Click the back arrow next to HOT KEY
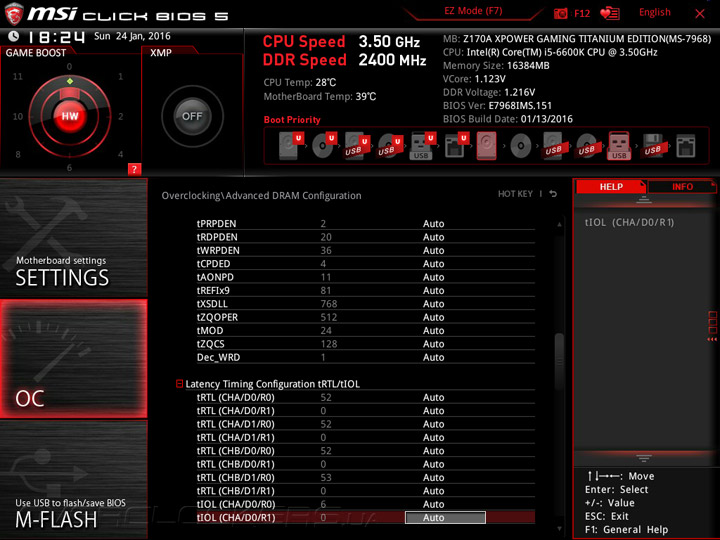This screenshot has height=540, width=720. 553,194
